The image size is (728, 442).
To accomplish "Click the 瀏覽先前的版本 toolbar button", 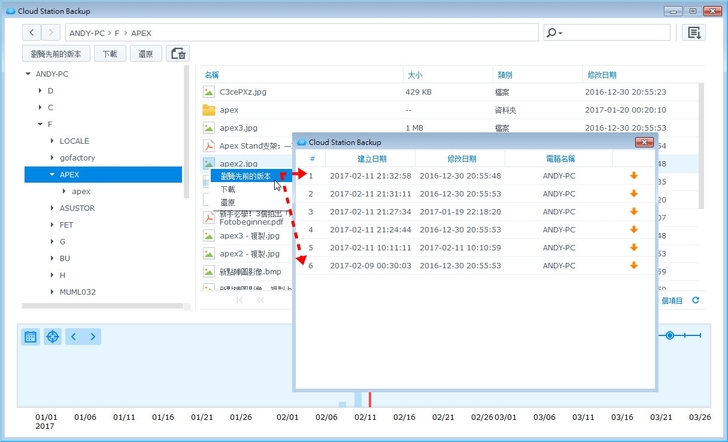I will tap(56, 54).
